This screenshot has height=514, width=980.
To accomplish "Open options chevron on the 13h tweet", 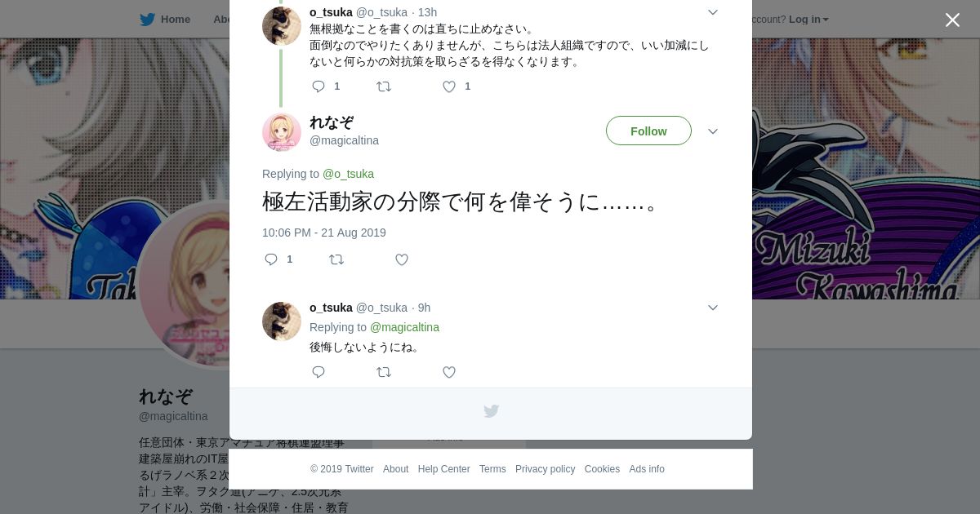I will point(713,12).
